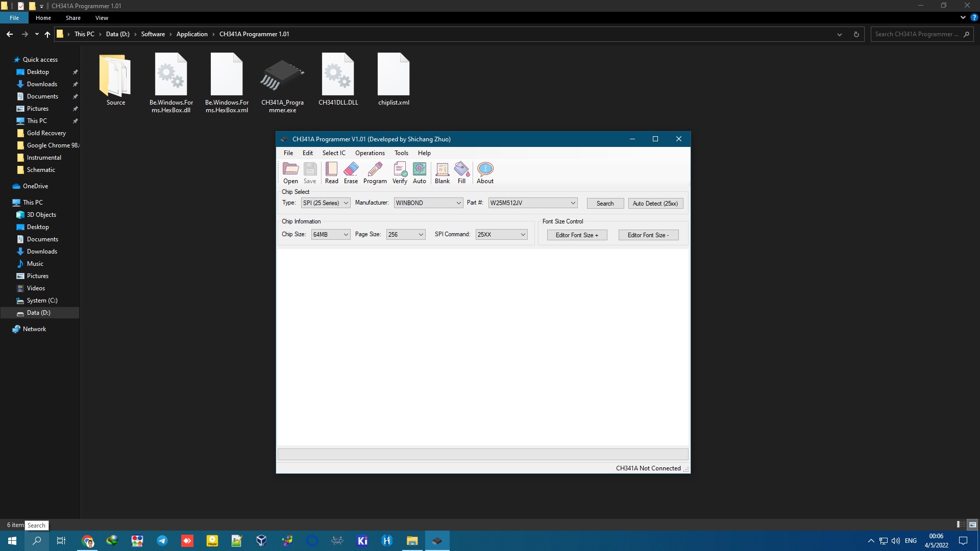The width and height of the screenshot is (980, 551).
Task: Select Schematic folder in navigation pane
Action: click(x=41, y=170)
